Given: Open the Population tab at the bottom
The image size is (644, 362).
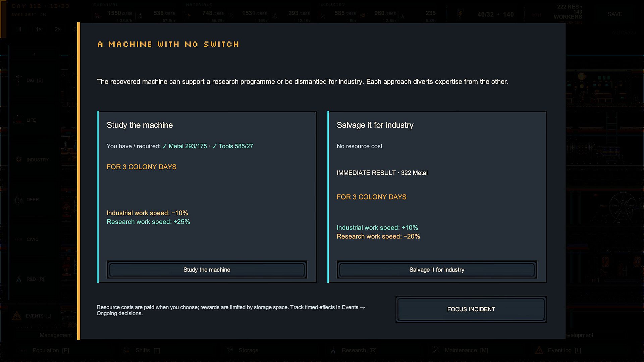Looking at the screenshot, I should tap(51, 350).
